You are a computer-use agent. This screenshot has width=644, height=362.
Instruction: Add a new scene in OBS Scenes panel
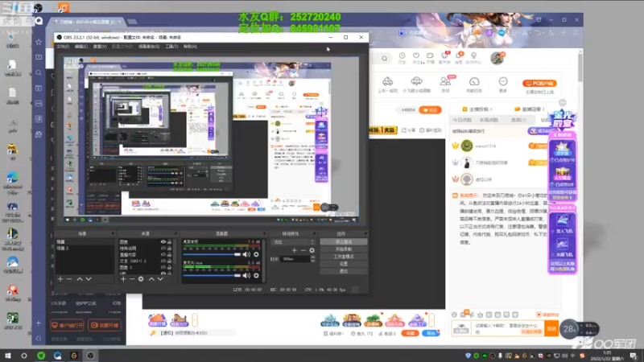pyautogui.click(x=60, y=279)
